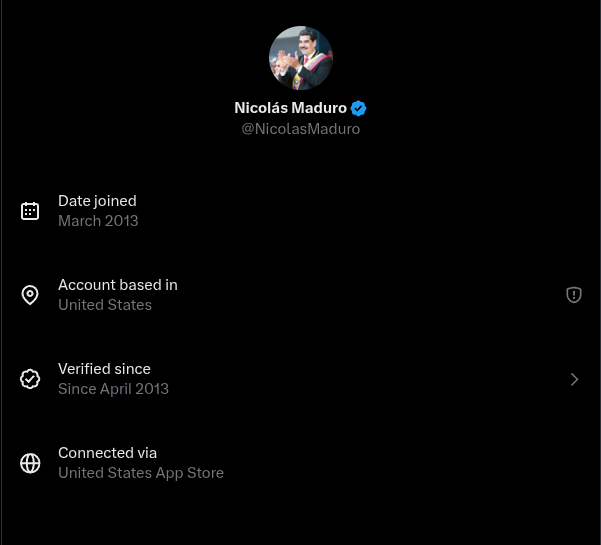Click the Account based in heading

coord(118,285)
